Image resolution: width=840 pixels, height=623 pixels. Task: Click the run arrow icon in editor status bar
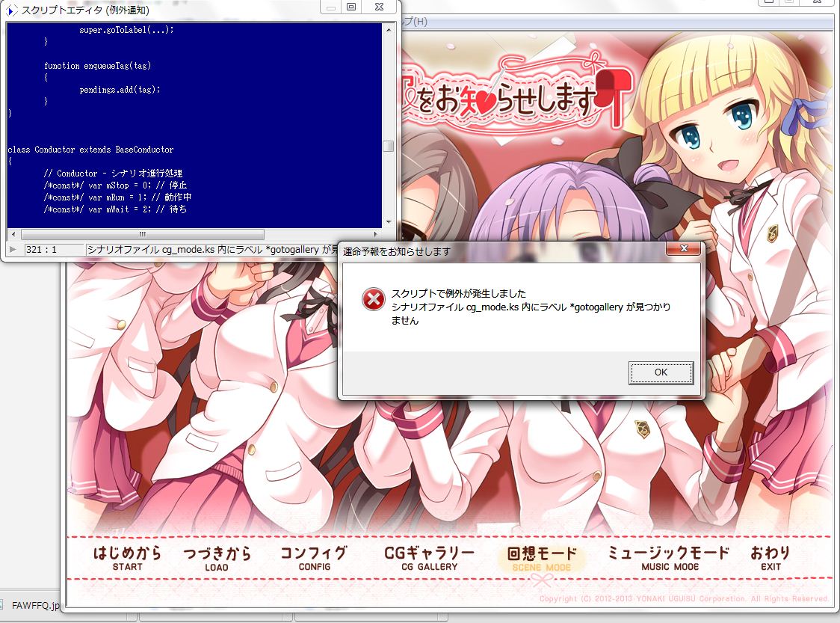click(x=13, y=249)
